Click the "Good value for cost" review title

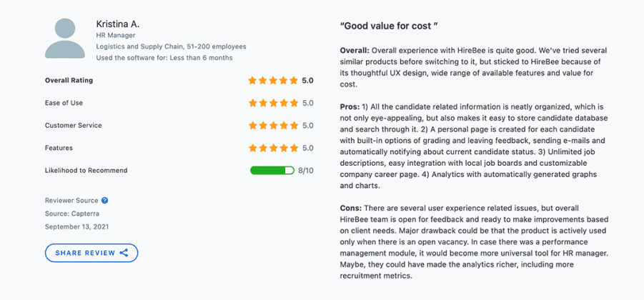(389, 26)
